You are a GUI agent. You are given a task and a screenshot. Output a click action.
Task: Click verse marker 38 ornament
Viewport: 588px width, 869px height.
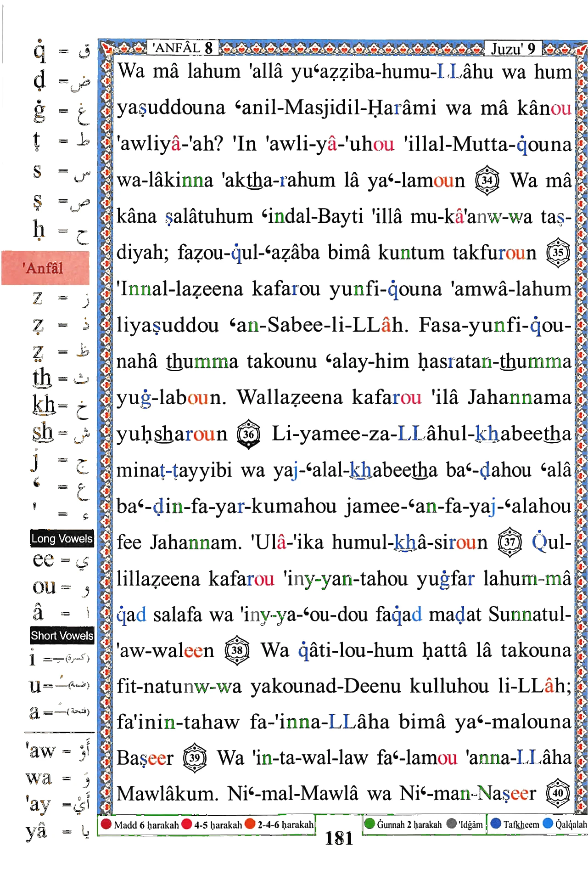237,650
